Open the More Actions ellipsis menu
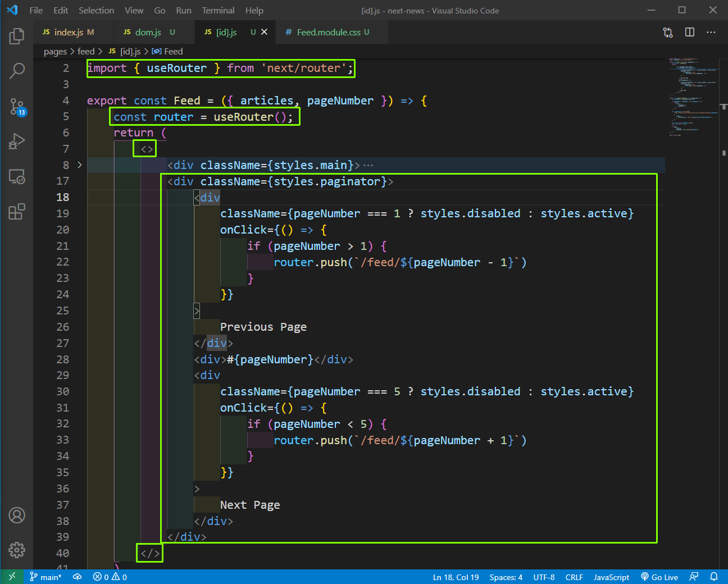 [711, 32]
